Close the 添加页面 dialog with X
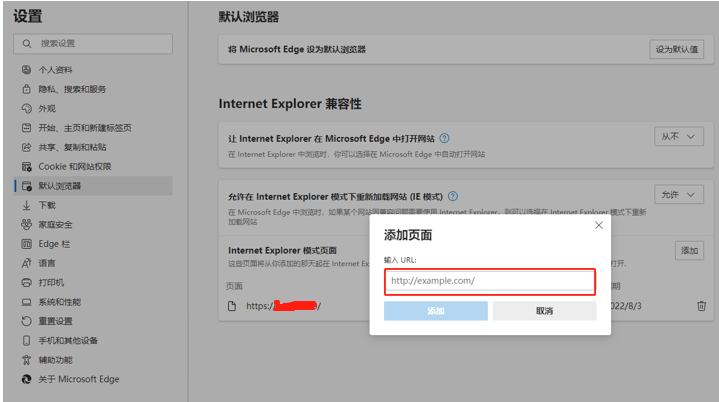Screen dimensions: 719x402 (598, 225)
